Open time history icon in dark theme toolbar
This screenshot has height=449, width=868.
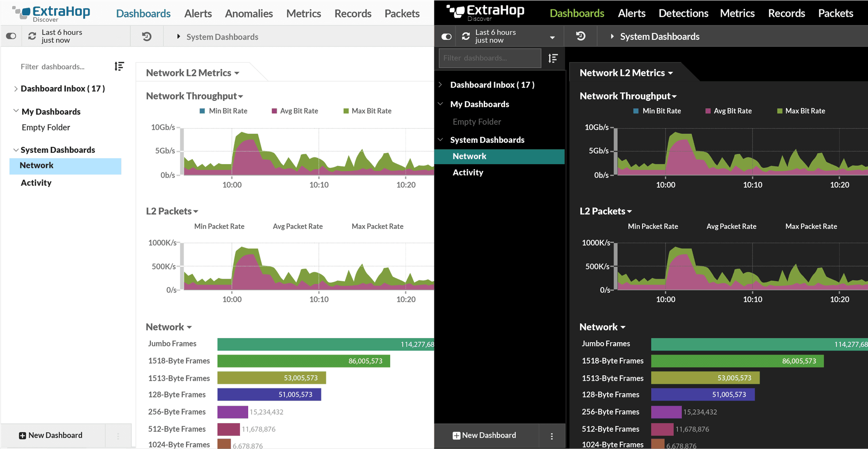[580, 36]
